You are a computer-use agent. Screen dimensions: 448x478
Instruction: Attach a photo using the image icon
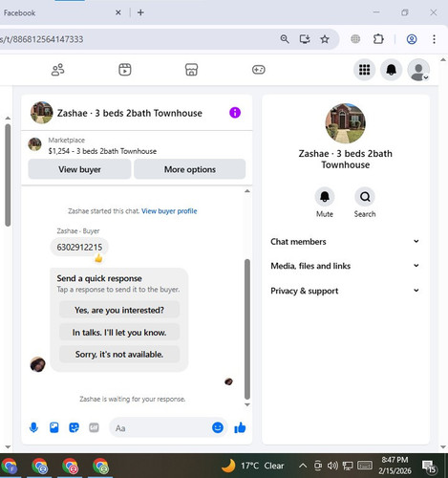click(x=54, y=427)
